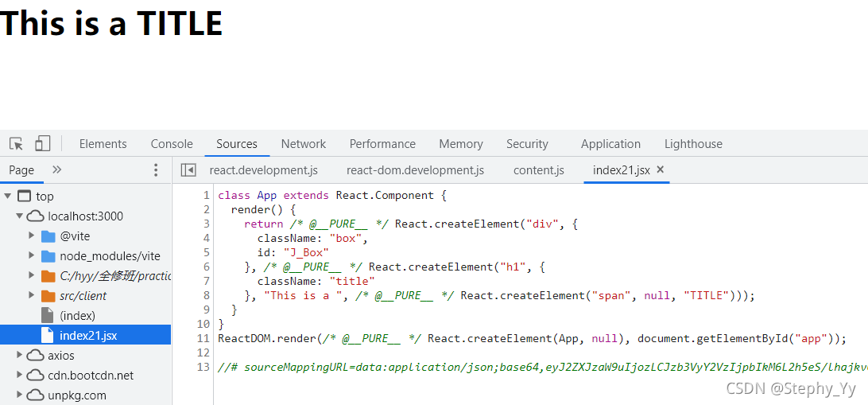Toggle the device toolbar icon
The width and height of the screenshot is (868, 405).
pos(43,144)
